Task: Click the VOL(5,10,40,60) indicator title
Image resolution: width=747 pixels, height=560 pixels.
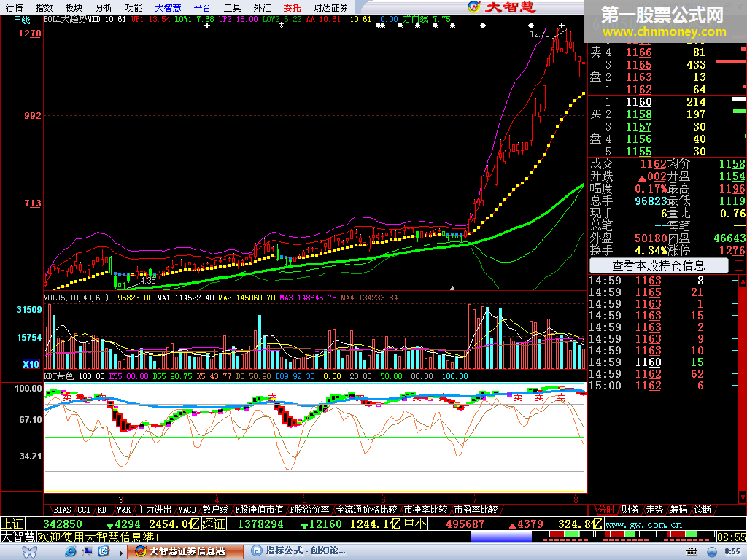Action: point(76,297)
